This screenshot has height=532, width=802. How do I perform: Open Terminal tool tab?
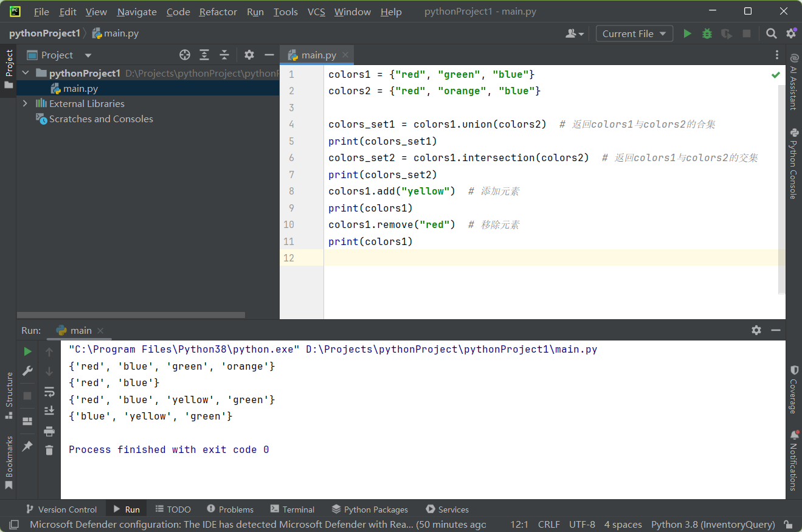[292, 510]
